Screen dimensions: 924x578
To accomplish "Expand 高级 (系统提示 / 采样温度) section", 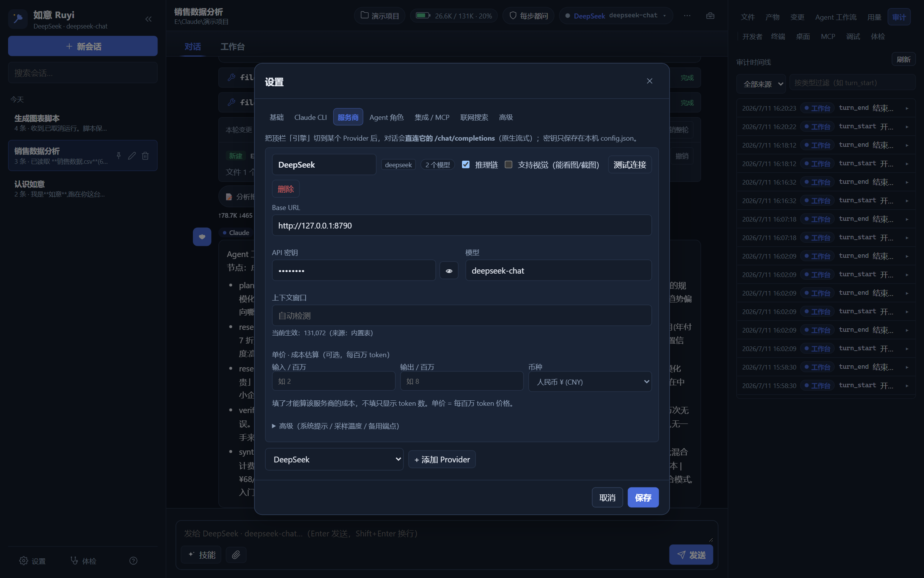I will point(336,426).
